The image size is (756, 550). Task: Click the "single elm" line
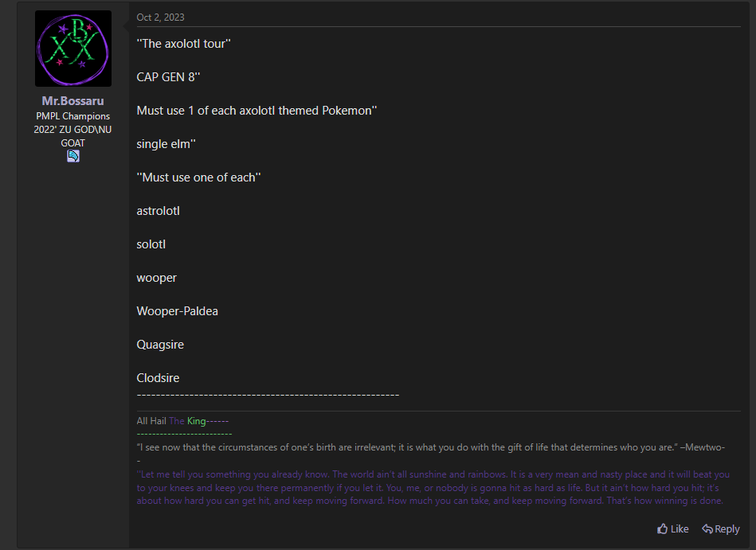click(166, 144)
